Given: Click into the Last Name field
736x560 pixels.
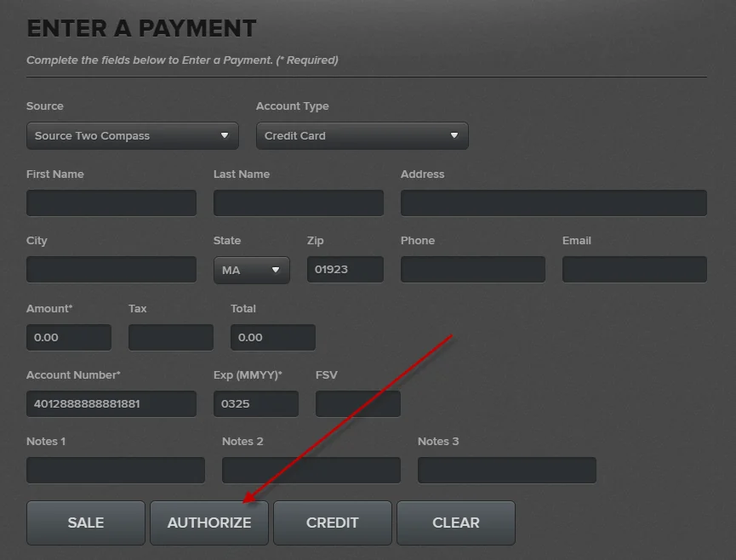Looking at the screenshot, I should 298,203.
